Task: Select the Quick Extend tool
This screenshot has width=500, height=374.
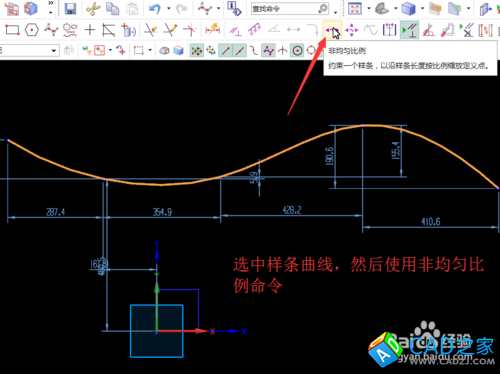Action: [x=170, y=30]
